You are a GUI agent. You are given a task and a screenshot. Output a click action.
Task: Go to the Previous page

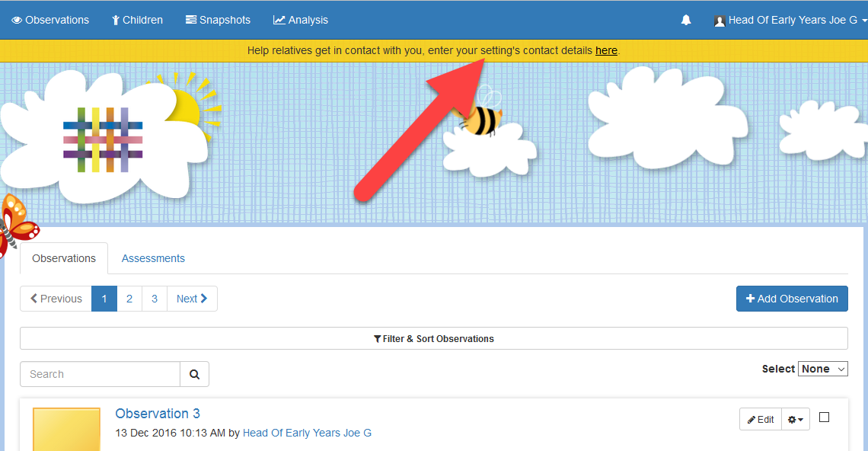click(x=56, y=299)
